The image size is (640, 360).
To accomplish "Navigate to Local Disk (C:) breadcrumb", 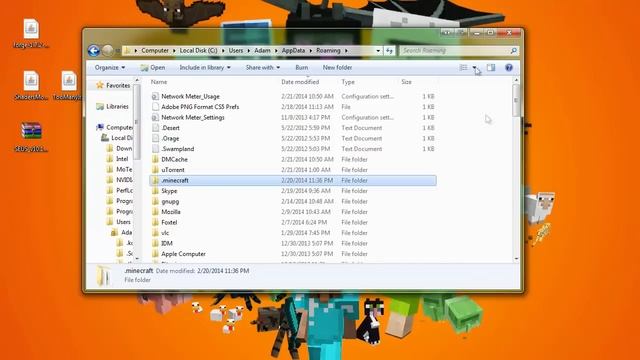I will [198, 51].
